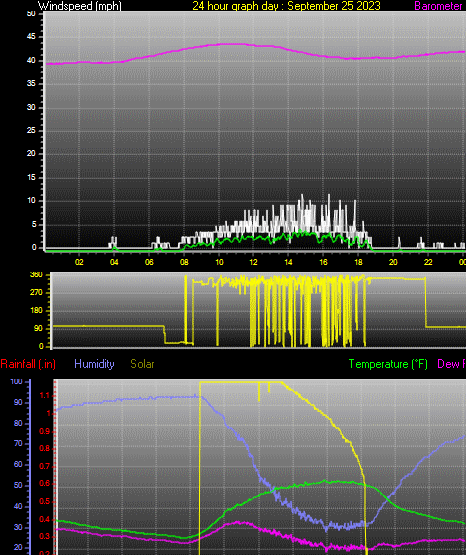The height and width of the screenshot is (555, 466).
Task: Click the '04' hour label on the time axis
Action: pos(114,262)
